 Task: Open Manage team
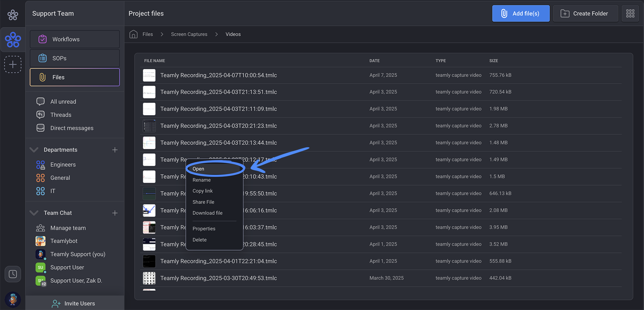68,228
